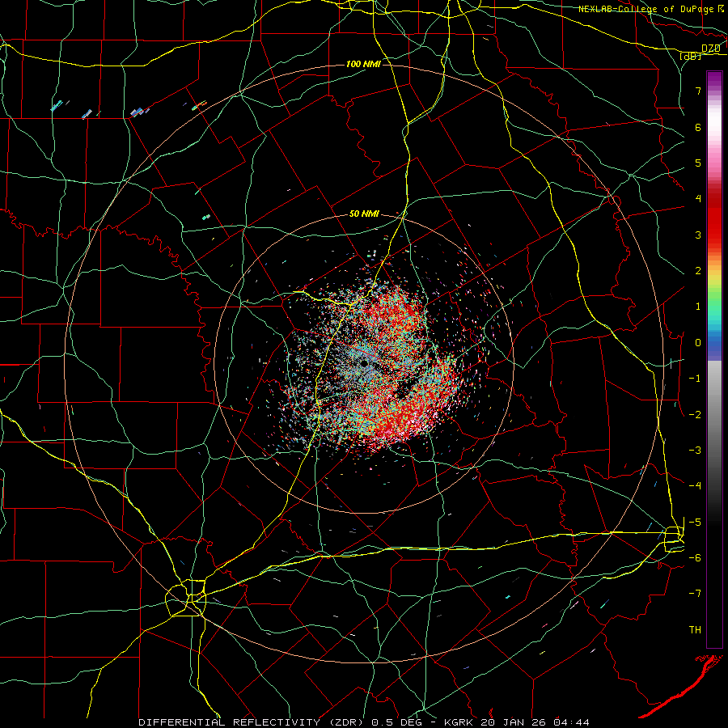The image size is (728, 728).
Task: Click the "3" value on the color scale
Action: tap(698, 235)
